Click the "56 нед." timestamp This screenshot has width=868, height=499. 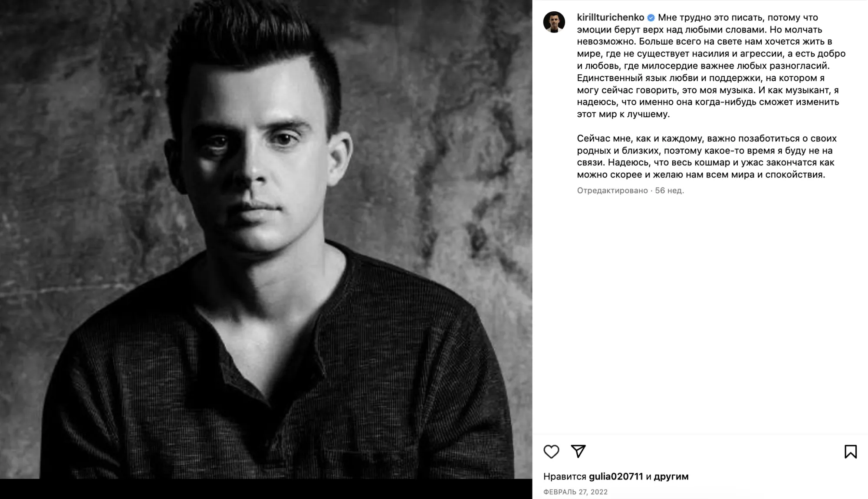pos(669,190)
